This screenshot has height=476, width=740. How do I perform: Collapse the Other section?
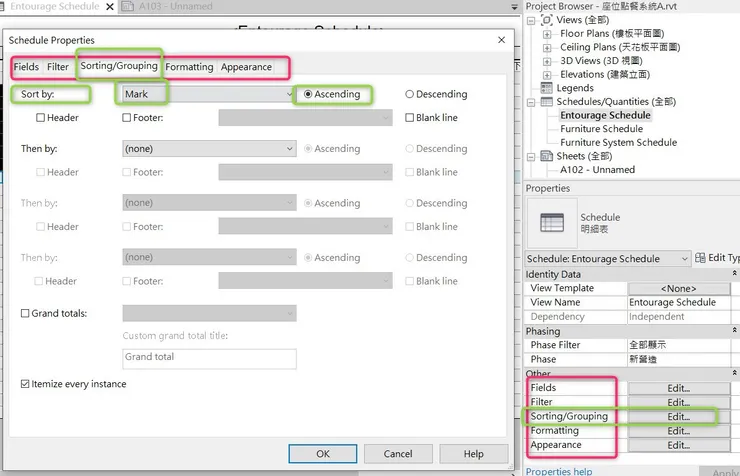pos(734,373)
